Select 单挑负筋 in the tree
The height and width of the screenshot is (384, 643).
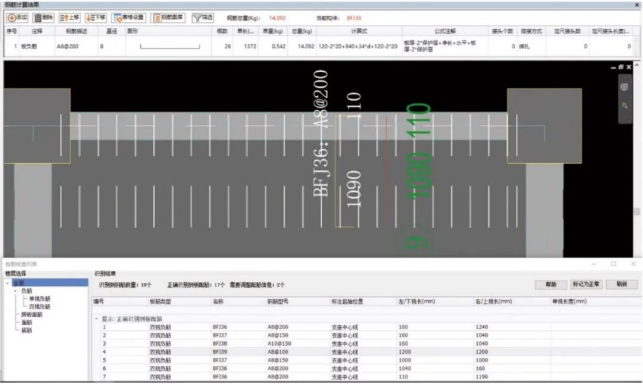point(39,299)
